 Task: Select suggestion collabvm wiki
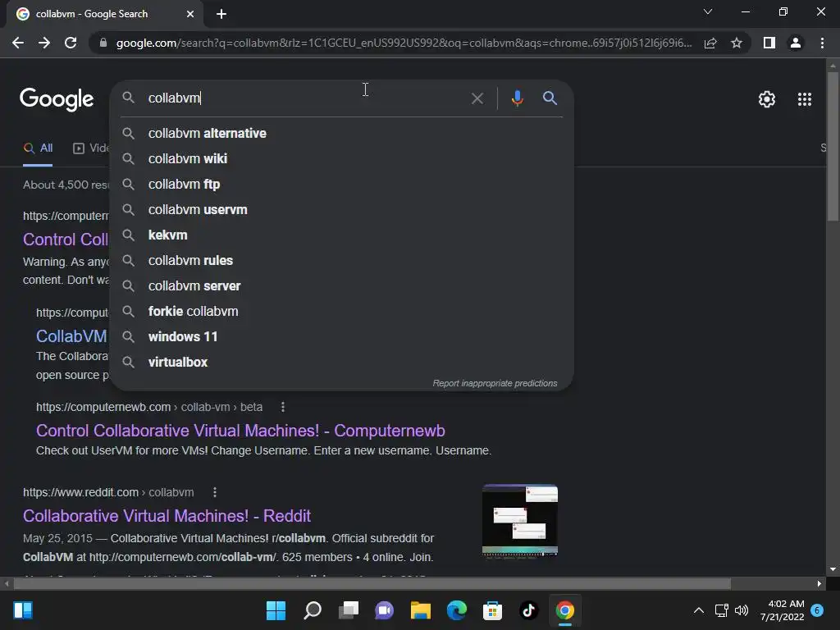pyautogui.click(x=342, y=158)
